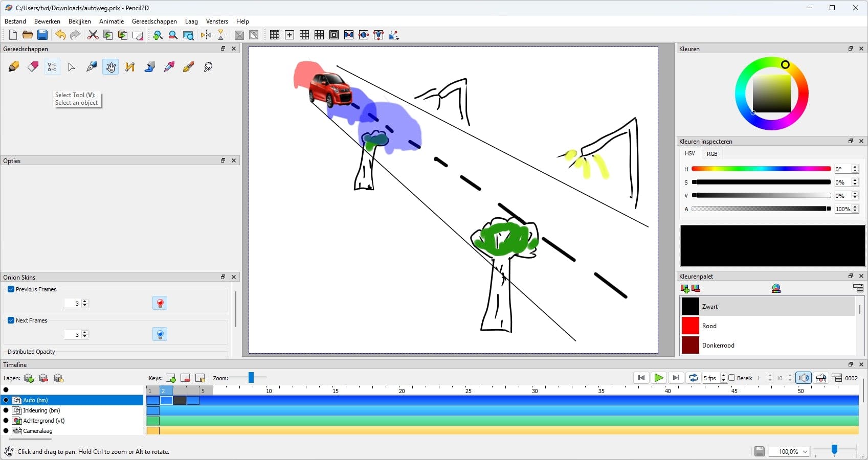
Task: Select frame 4 of Auto layer
Action: tap(193, 400)
